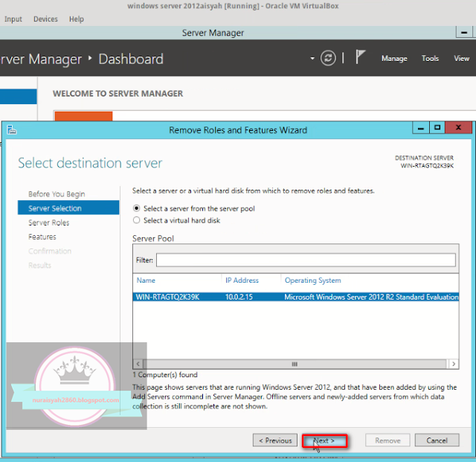Screen dimensions: 476x462
Task: Maximize the Remove Roles and Features Wizard
Action: (437, 128)
